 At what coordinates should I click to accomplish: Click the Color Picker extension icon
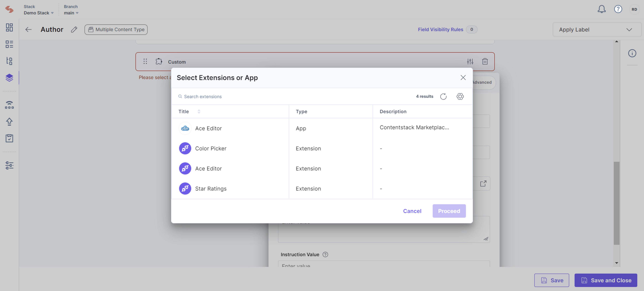[x=185, y=149]
